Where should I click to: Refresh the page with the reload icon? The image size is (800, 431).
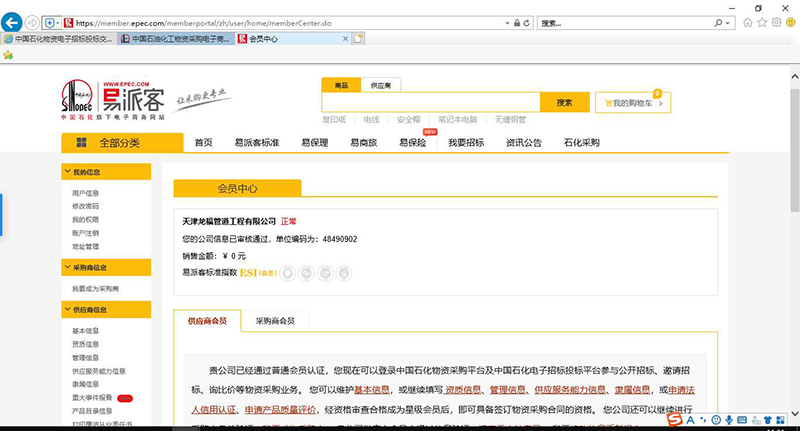click(x=527, y=23)
